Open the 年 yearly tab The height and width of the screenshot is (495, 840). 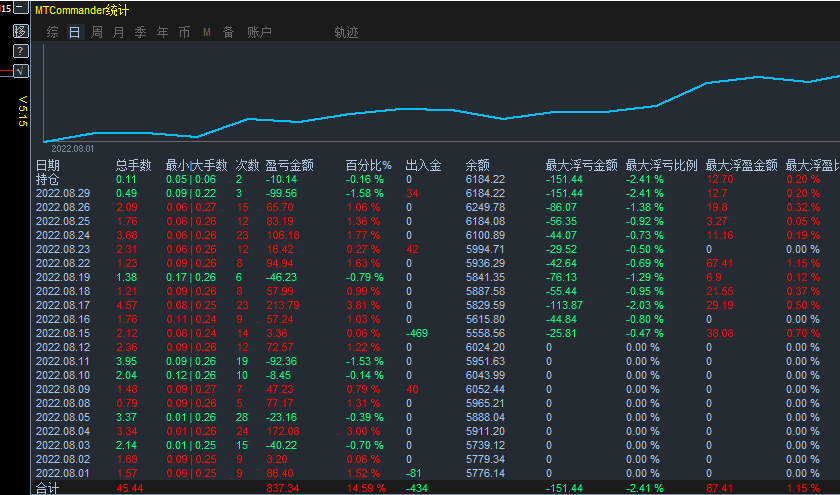click(162, 32)
